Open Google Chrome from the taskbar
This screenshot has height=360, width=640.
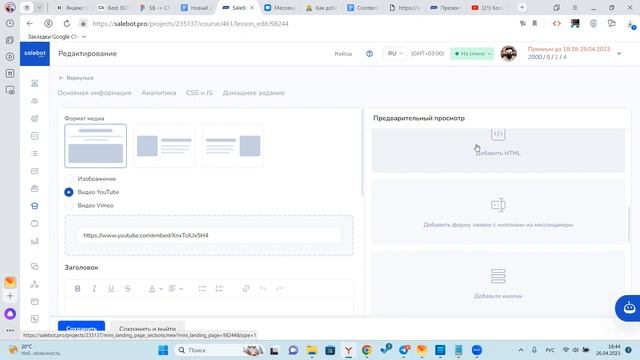click(x=367, y=350)
